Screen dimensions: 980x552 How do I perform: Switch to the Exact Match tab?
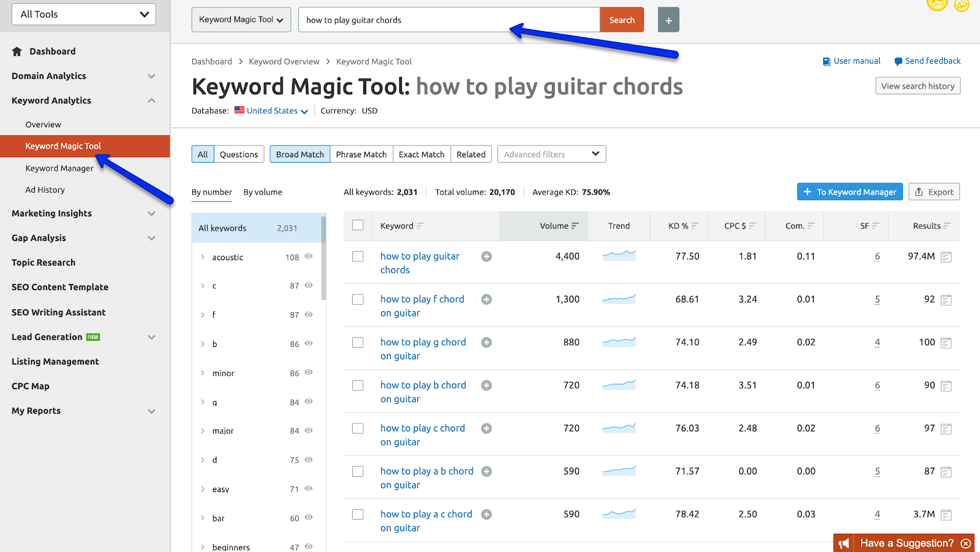click(x=421, y=154)
